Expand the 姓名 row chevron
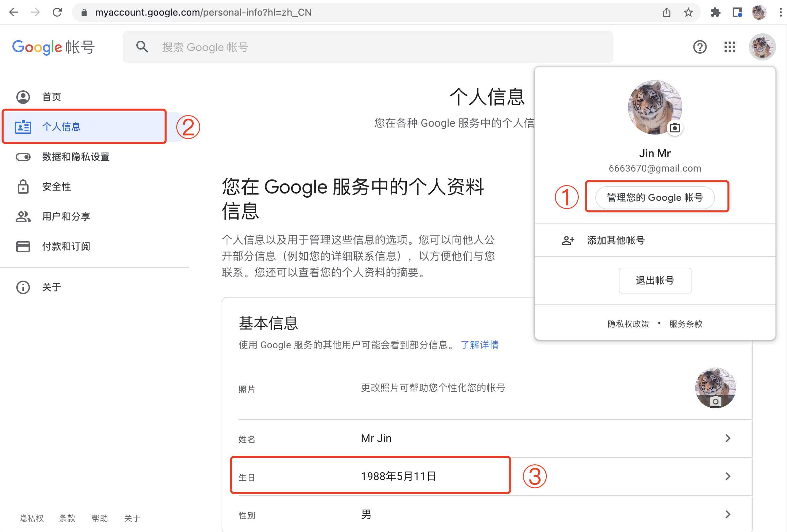This screenshot has height=532, width=787. coord(728,438)
